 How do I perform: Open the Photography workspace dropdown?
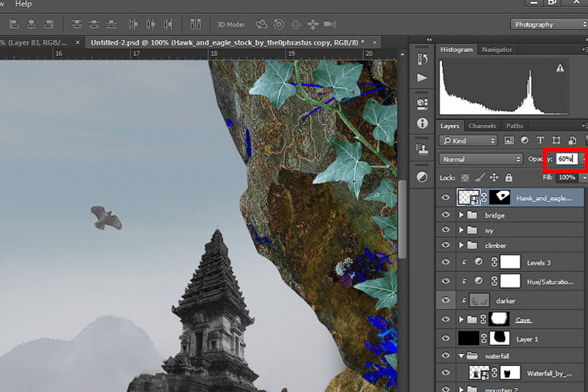[x=549, y=24]
